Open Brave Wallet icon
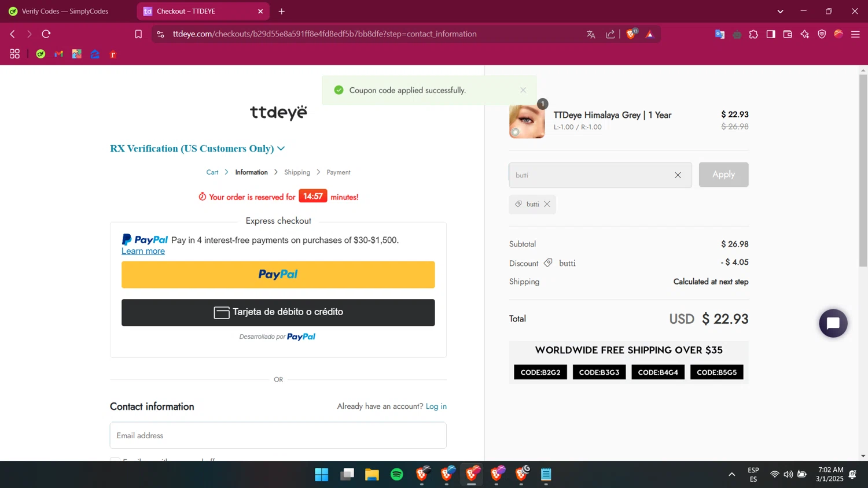The image size is (868, 488). click(x=788, y=34)
